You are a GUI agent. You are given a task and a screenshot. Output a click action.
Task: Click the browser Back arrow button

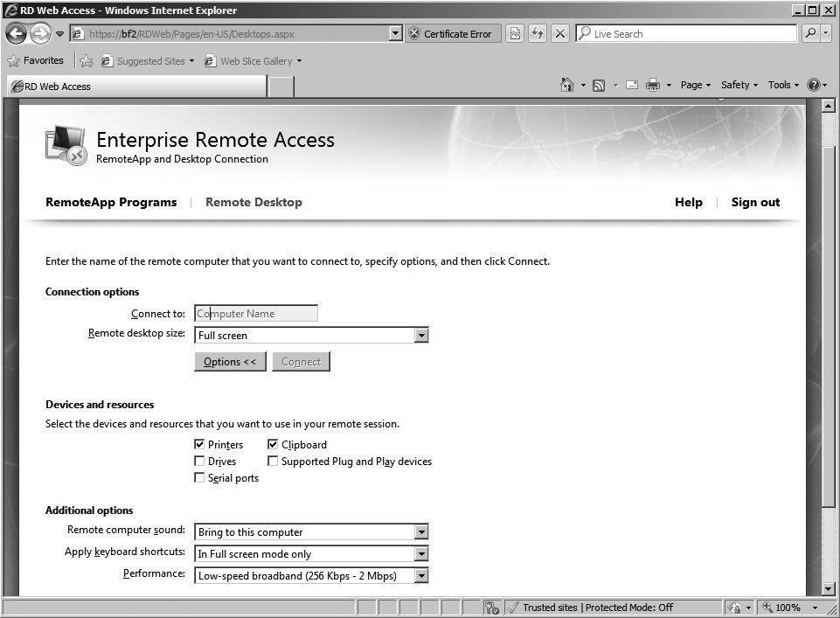click(16, 34)
